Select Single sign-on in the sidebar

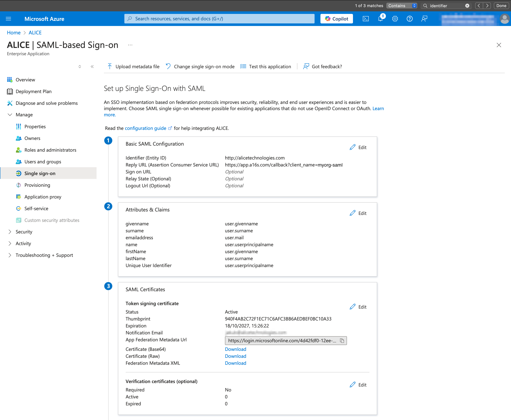48,173
